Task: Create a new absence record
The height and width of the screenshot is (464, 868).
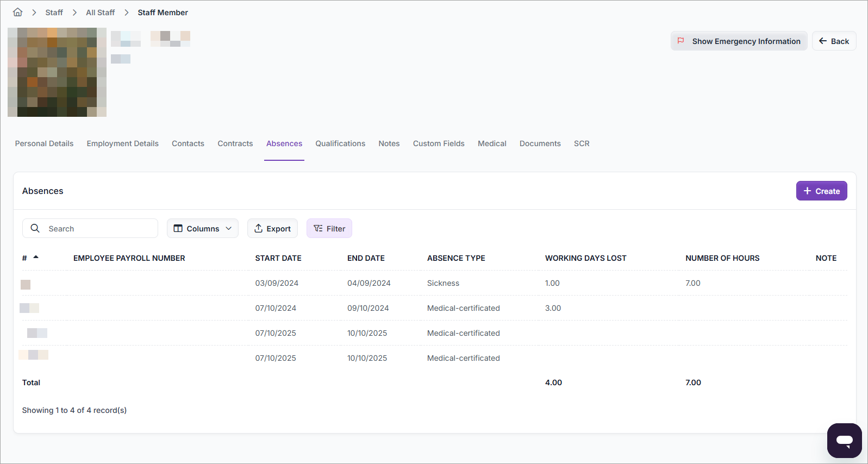Action: tap(821, 191)
